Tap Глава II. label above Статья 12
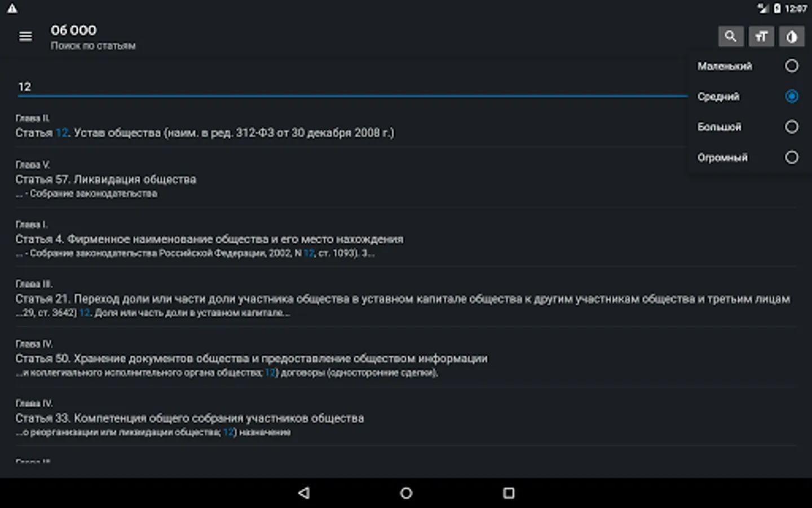 tap(33, 119)
